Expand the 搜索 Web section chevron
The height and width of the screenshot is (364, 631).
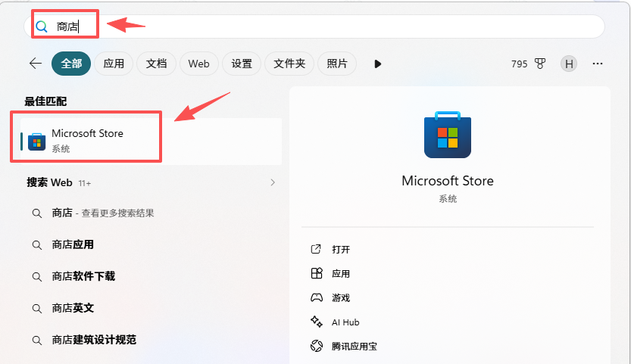click(273, 182)
